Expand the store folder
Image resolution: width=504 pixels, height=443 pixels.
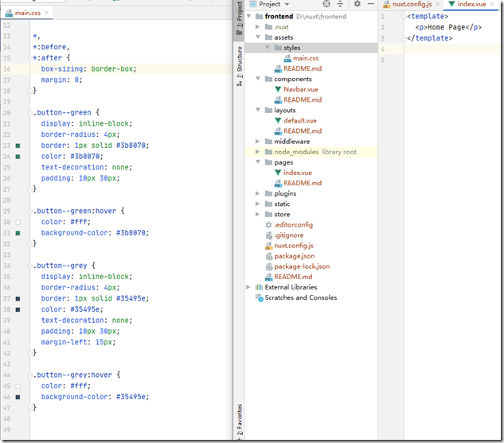pos(257,214)
